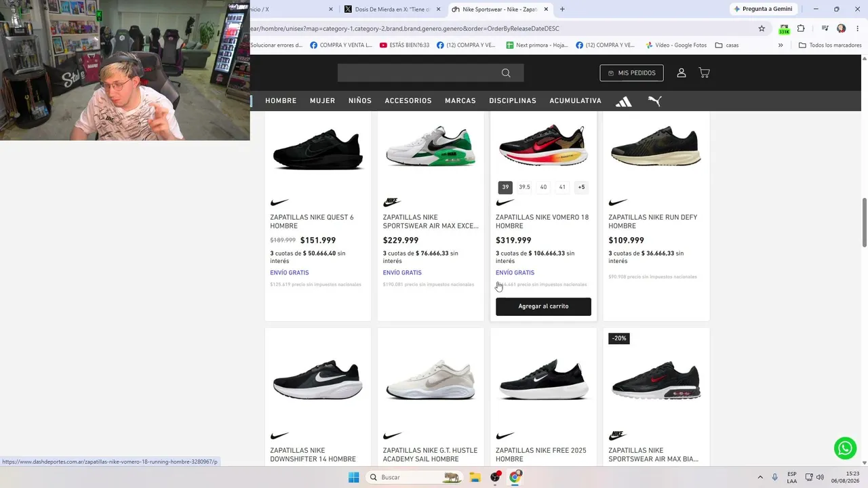
Task: Open the Adidas brand logo in navigation
Action: coord(623,101)
